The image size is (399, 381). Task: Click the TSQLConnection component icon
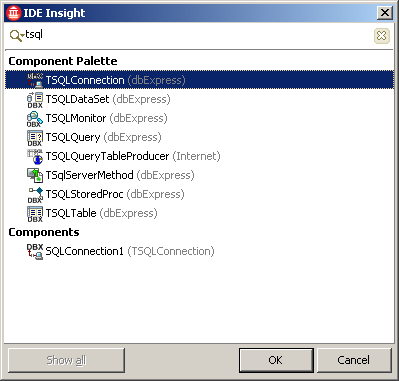coord(35,80)
